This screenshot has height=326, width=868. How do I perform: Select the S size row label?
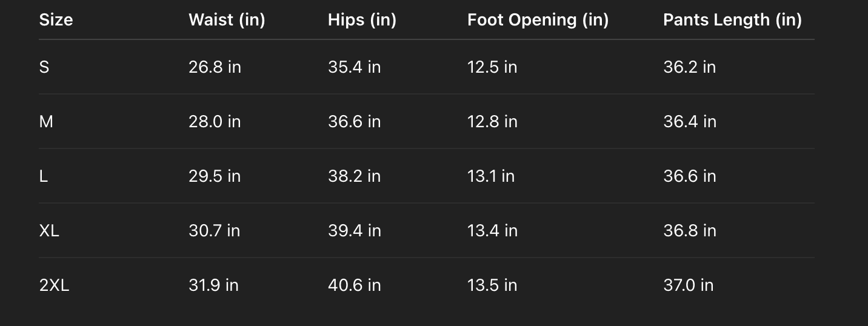point(44,67)
